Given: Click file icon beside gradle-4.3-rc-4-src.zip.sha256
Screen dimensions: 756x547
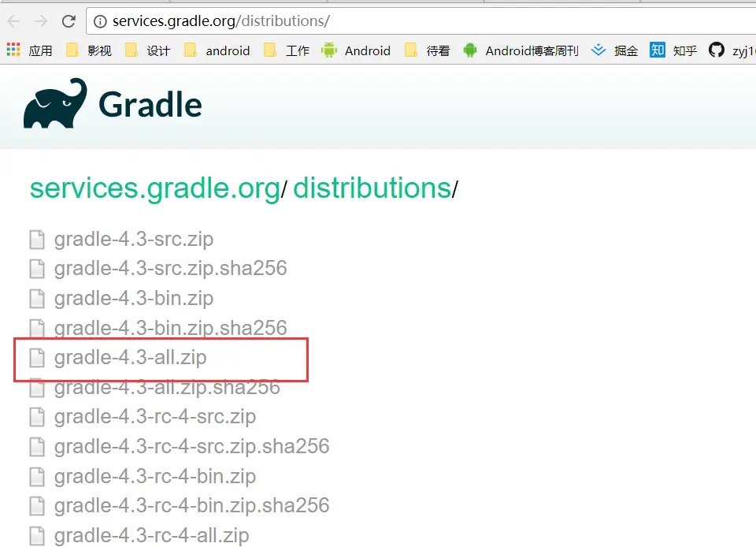Looking at the screenshot, I should 37,447.
